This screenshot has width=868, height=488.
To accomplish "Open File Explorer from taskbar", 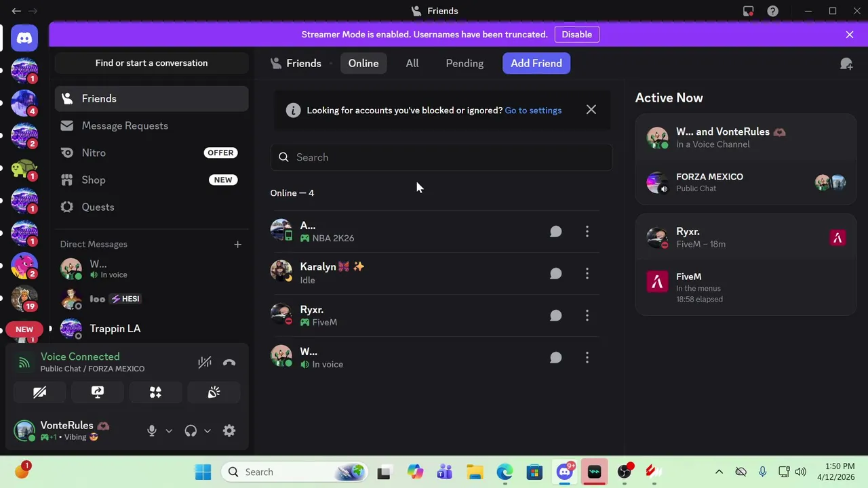I will click(x=475, y=472).
